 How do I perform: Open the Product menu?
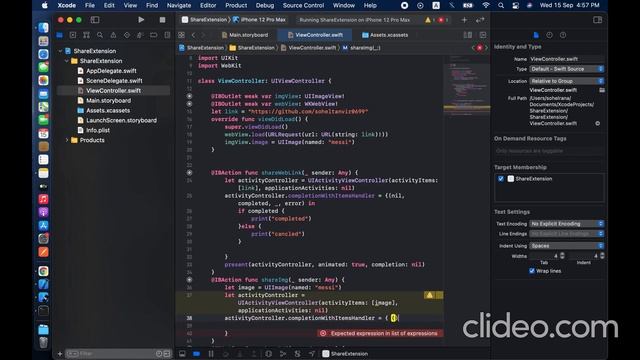236,5
